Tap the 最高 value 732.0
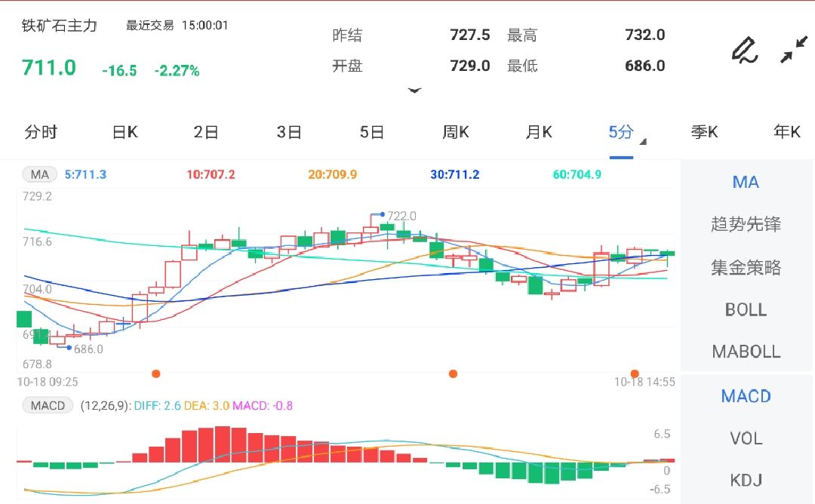The image size is (815, 504). (x=645, y=35)
